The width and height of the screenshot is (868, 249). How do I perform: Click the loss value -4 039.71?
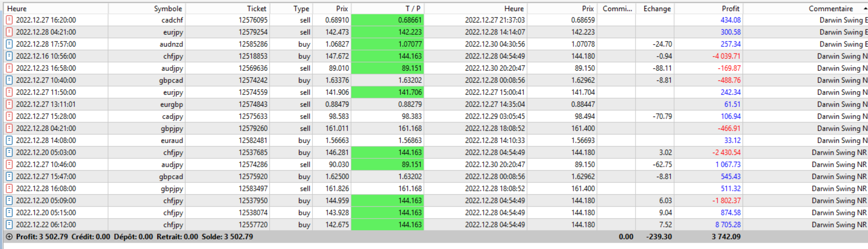(726, 56)
